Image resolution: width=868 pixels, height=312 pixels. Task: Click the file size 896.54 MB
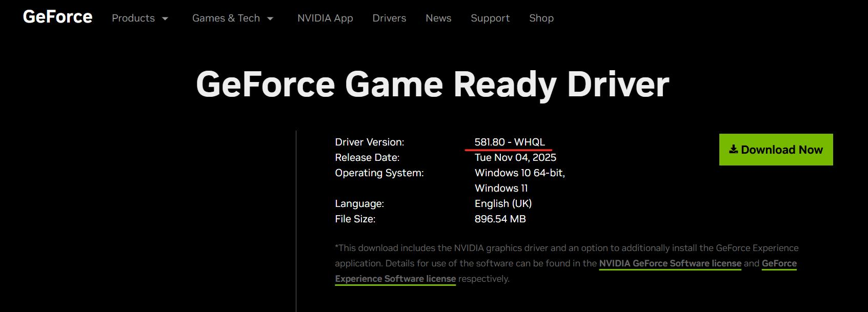point(500,219)
